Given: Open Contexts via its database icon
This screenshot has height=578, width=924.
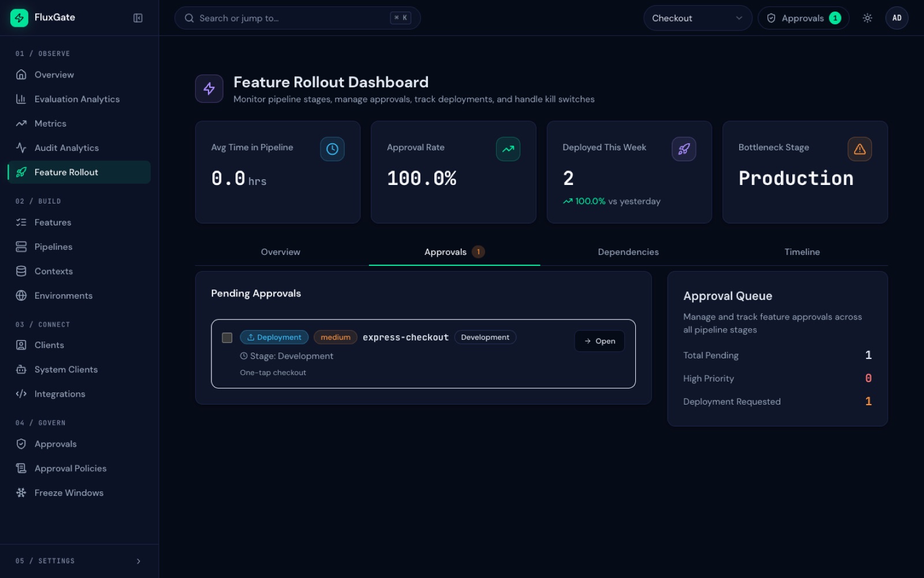Looking at the screenshot, I should (x=21, y=271).
